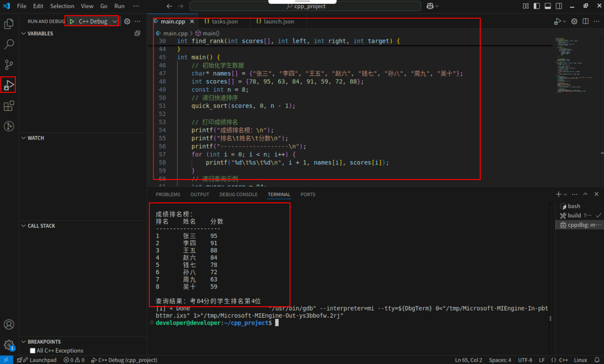Collapse all in the Variables section
This screenshot has width=604, height=364.
point(137,33)
